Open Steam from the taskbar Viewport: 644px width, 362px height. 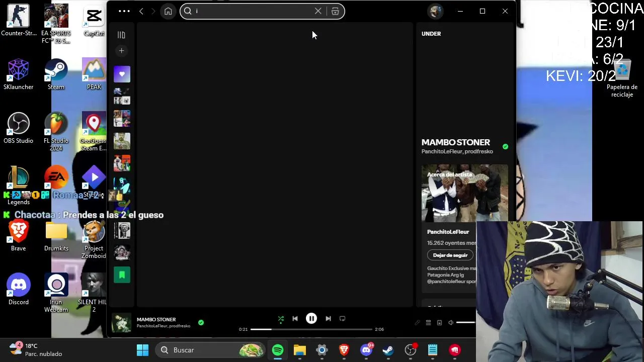click(388, 350)
